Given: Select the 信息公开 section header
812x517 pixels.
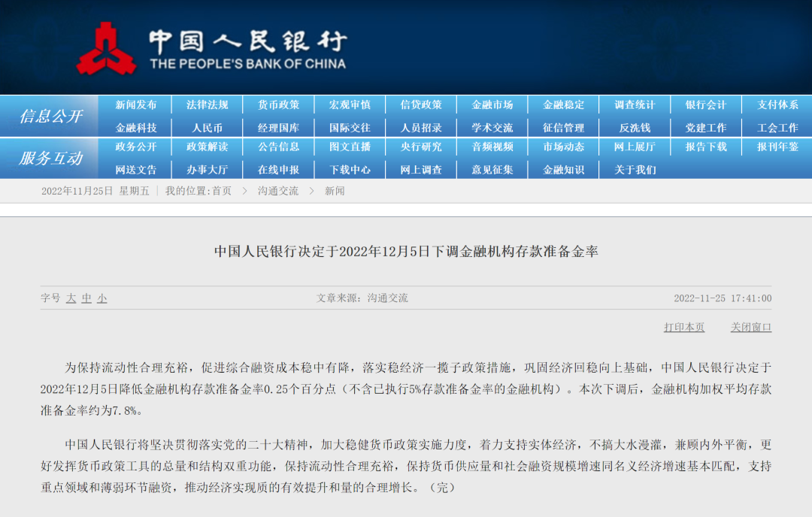Looking at the screenshot, I should tap(50, 116).
